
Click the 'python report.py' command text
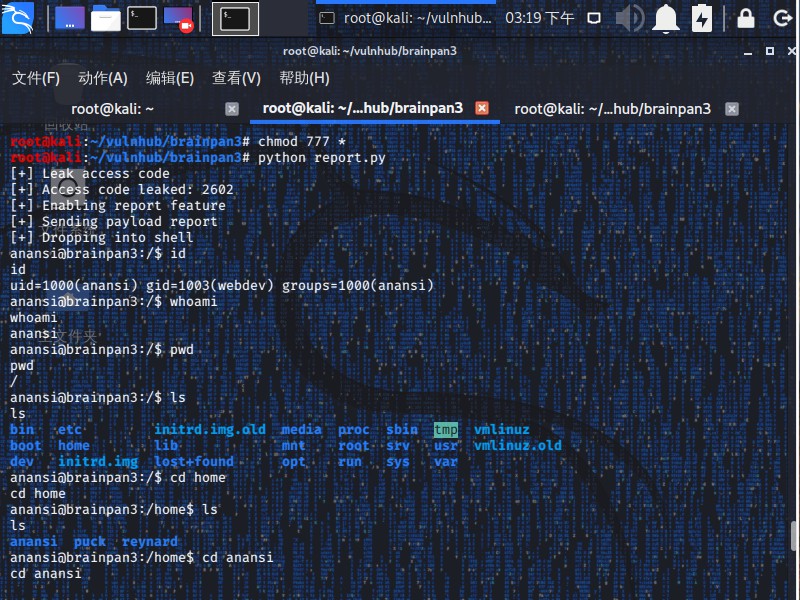click(x=321, y=158)
